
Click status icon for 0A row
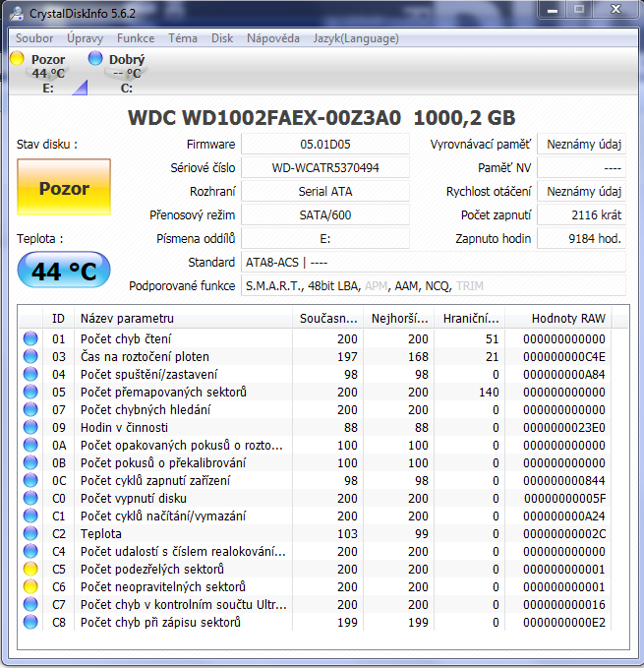click(x=30, y=445)
